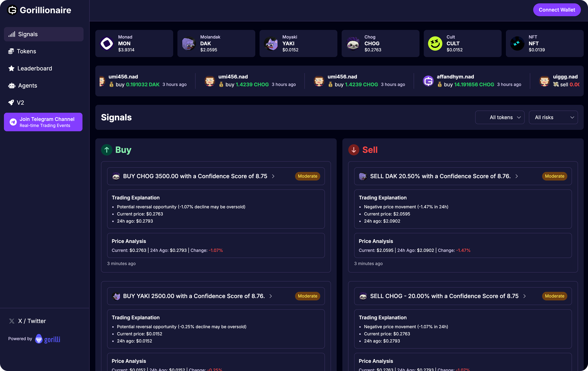
Task: Click the Cult smiley face icon
Action: coord(435,44)
